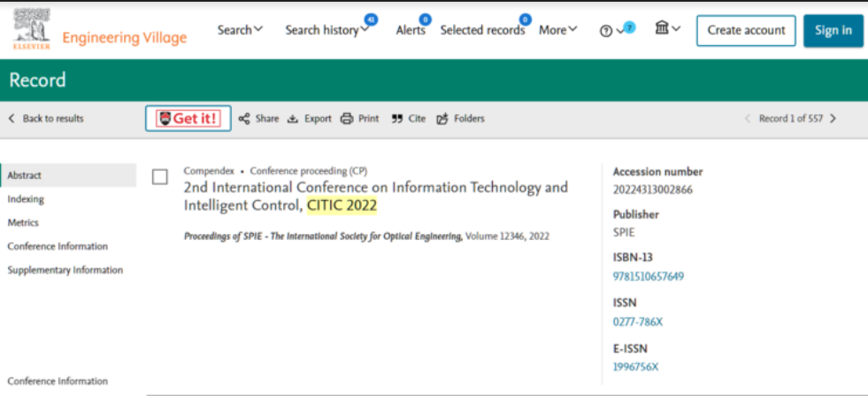Click the Print icon
868x396 pixels.
(x=347, y=119)
